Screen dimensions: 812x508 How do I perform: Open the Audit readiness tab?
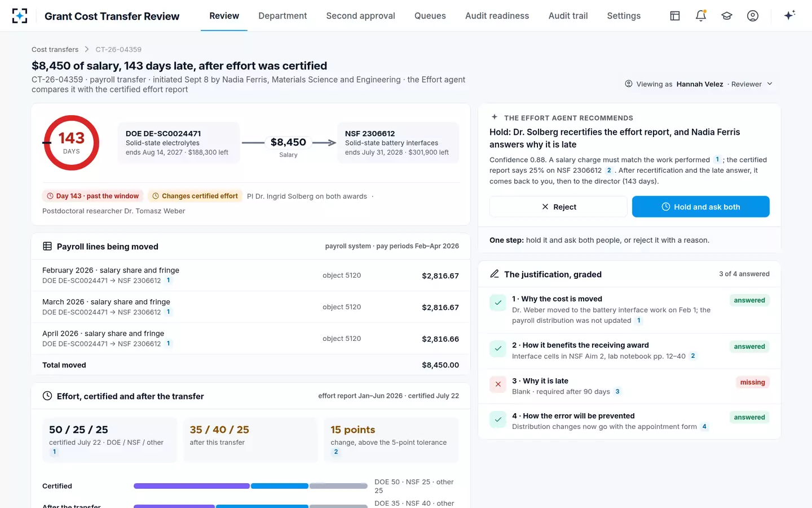tap(497, 16)
